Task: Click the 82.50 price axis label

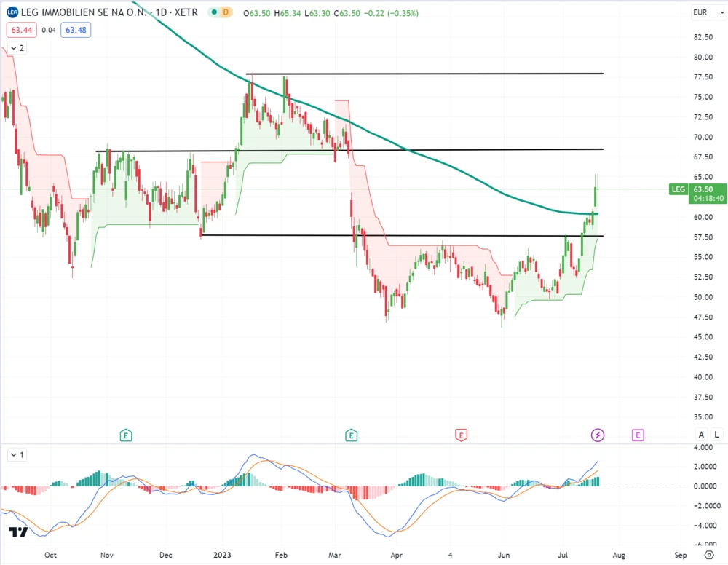Action: point(703,37)
